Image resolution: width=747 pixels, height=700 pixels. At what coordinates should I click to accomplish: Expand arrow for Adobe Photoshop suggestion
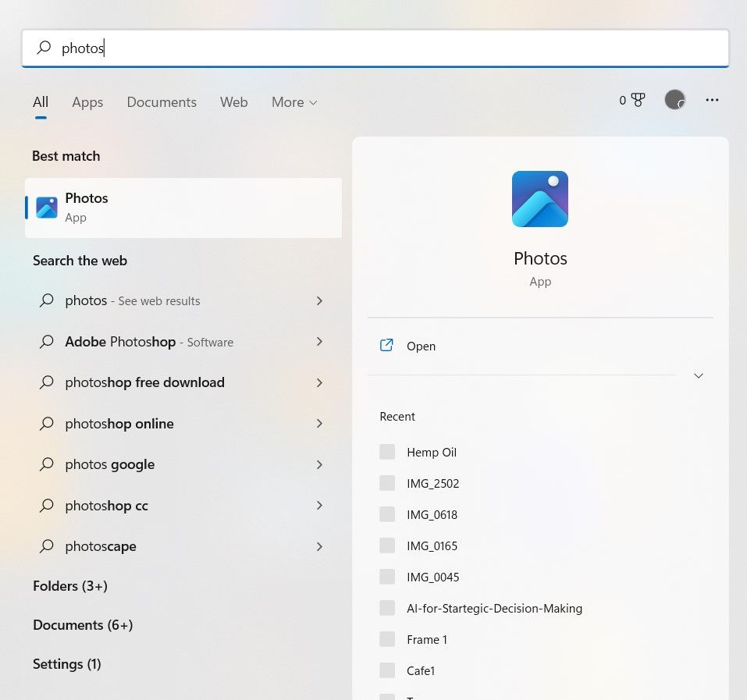click(x=319, y=342)
